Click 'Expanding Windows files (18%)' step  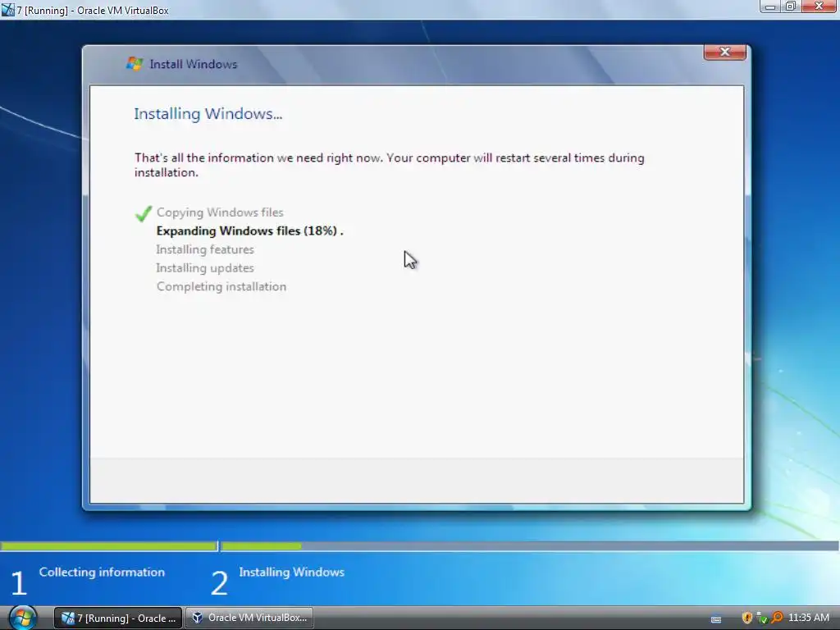(x=249, y=231)
